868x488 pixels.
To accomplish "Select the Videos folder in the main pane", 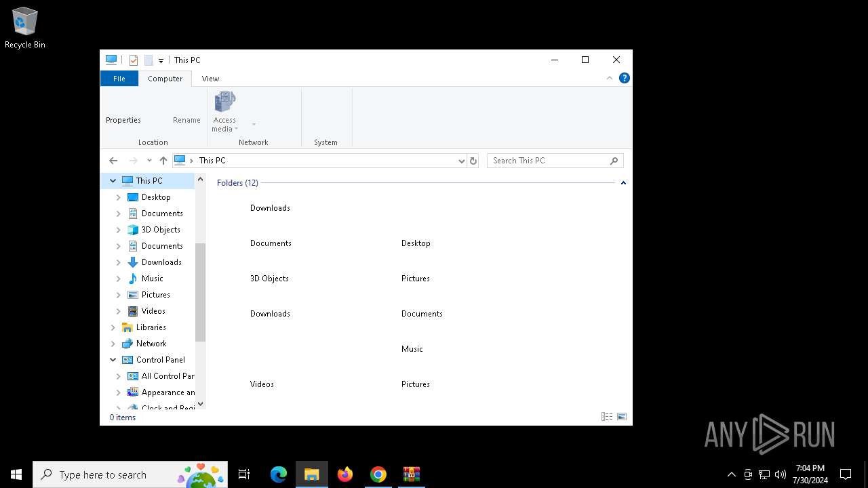I will pos(262,384).
